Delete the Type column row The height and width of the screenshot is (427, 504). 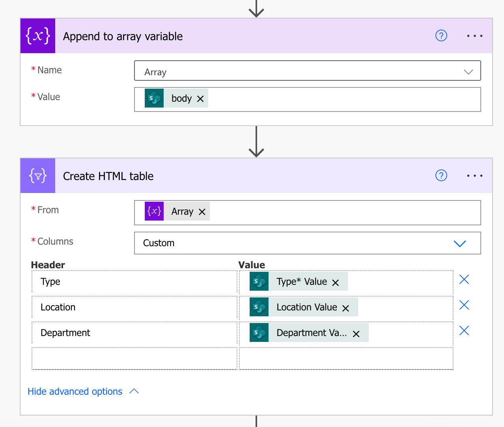pyautogui.click(x=464, y=280)
